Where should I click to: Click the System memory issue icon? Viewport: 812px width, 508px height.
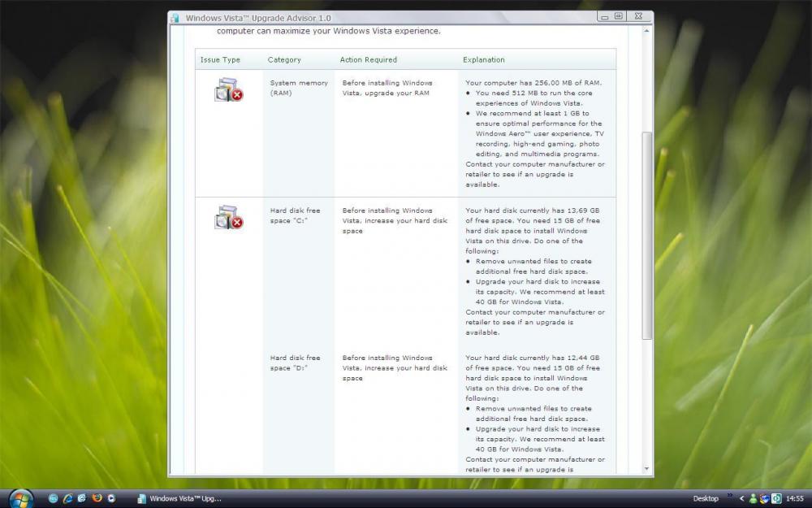(x=228, y=89)
